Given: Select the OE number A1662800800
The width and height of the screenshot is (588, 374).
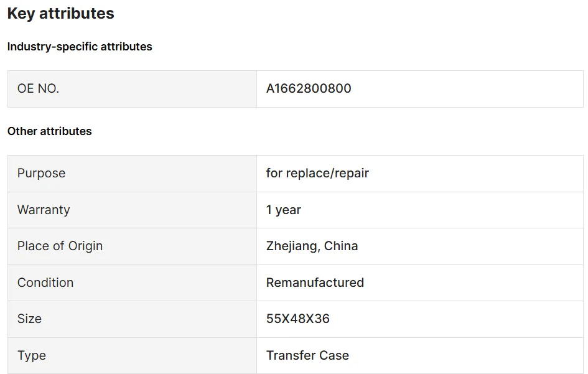Looking at the screenshot, I should pyautogui.click(x=309, y=88).
